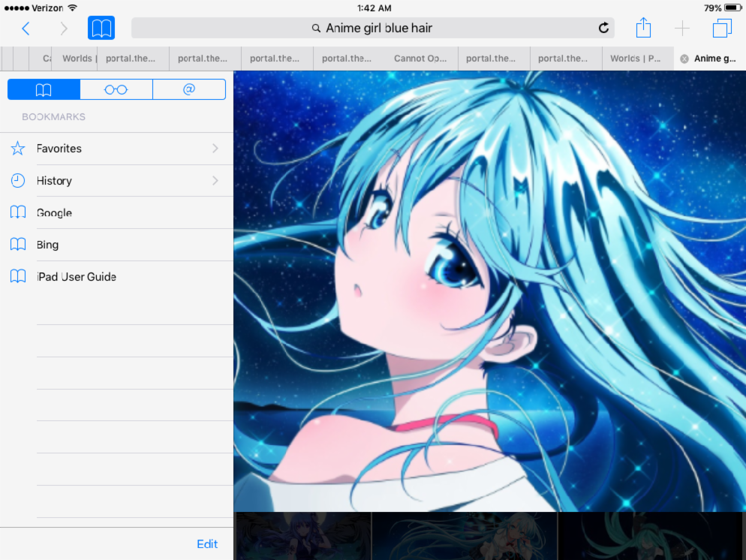Reload the page with the refresh icon
This screenshot has width=746, height=560.
click(603, 28)
